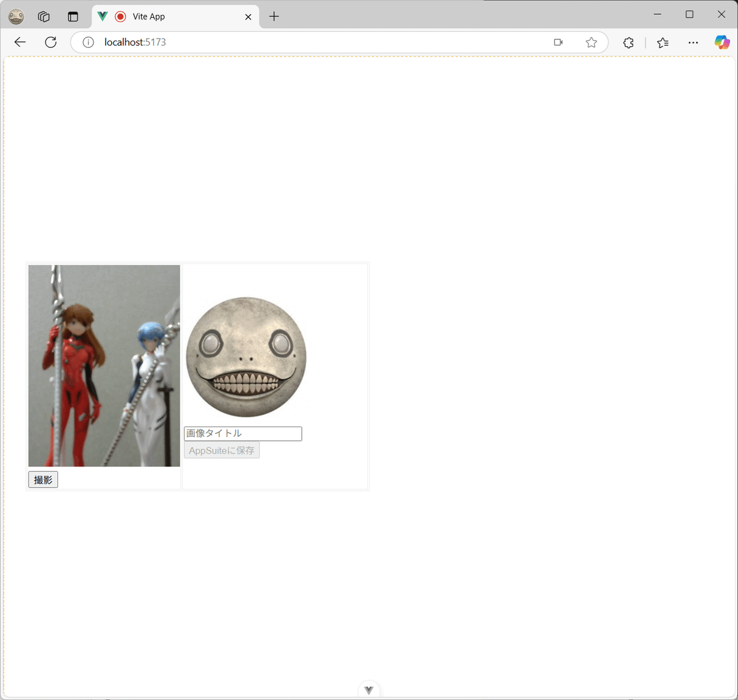Reload the localhost page

[x=50, y=42]
